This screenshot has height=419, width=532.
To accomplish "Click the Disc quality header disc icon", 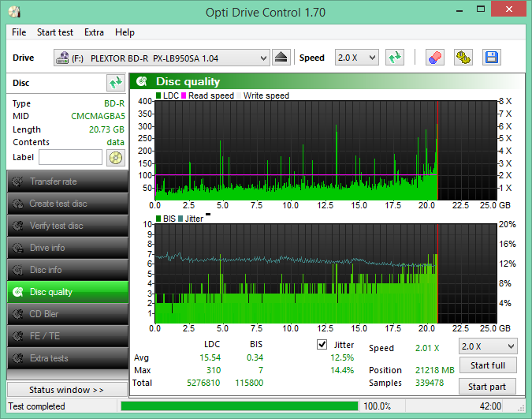I will [x=142, y=81].
